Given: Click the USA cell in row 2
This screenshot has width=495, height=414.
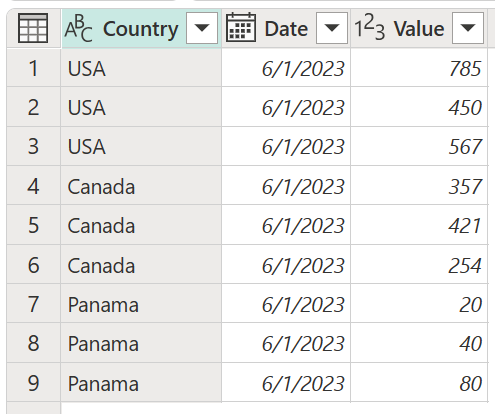Looking at the screenshot, I should point(141,107).
